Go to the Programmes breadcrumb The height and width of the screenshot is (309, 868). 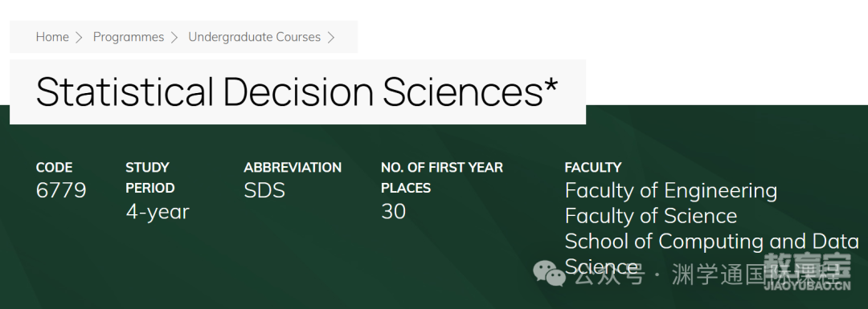coord(129,37)
